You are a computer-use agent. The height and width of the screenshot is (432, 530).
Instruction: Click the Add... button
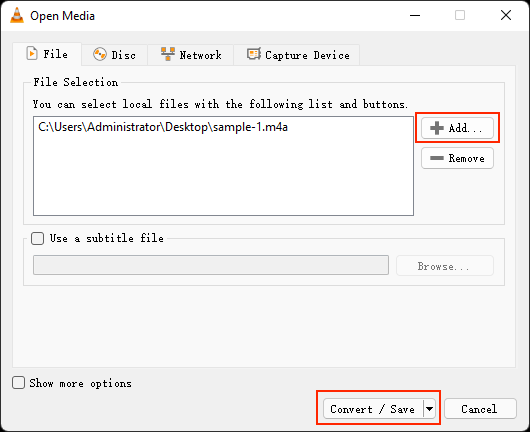457,128
